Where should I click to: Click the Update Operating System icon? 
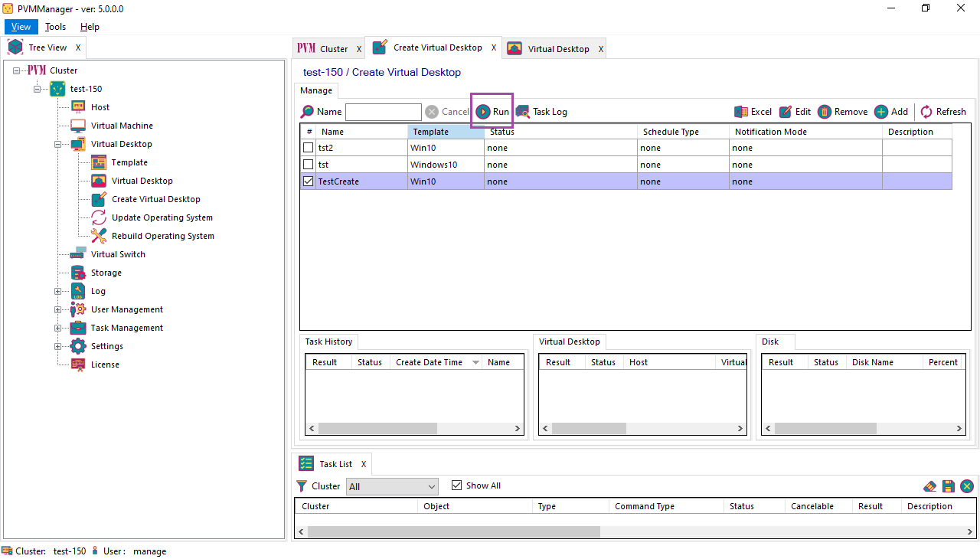tap(99, 217)
